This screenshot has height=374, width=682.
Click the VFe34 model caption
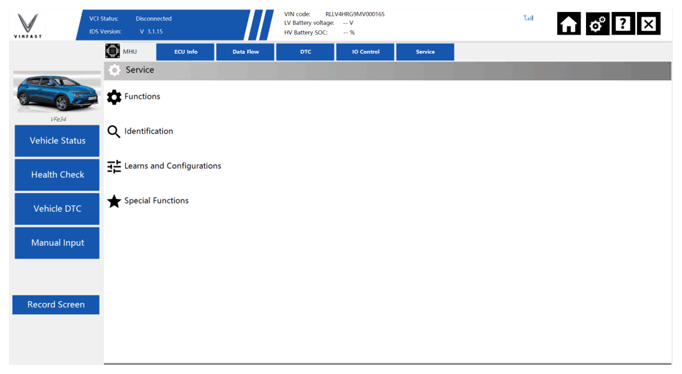point(58,119)
